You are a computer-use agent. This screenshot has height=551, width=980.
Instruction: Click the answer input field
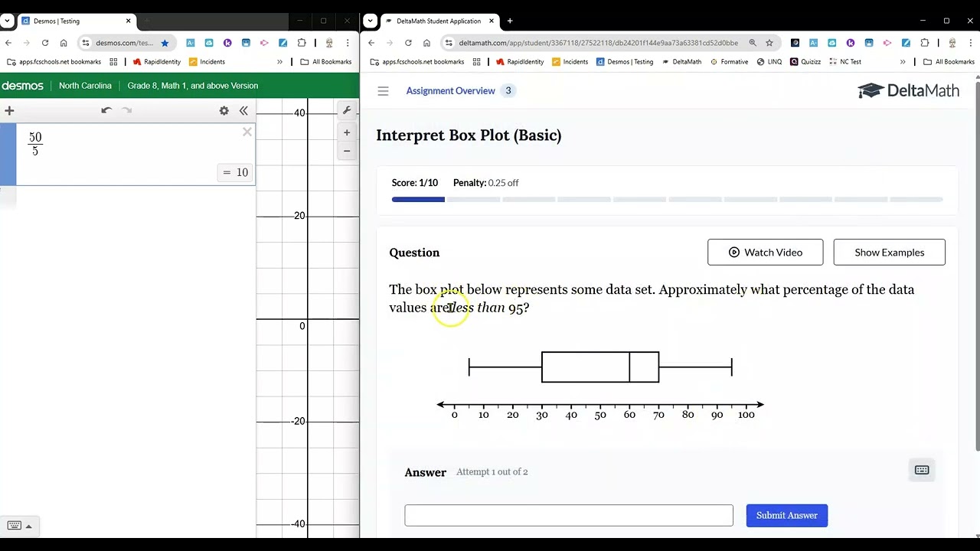[x=568, y=515]
